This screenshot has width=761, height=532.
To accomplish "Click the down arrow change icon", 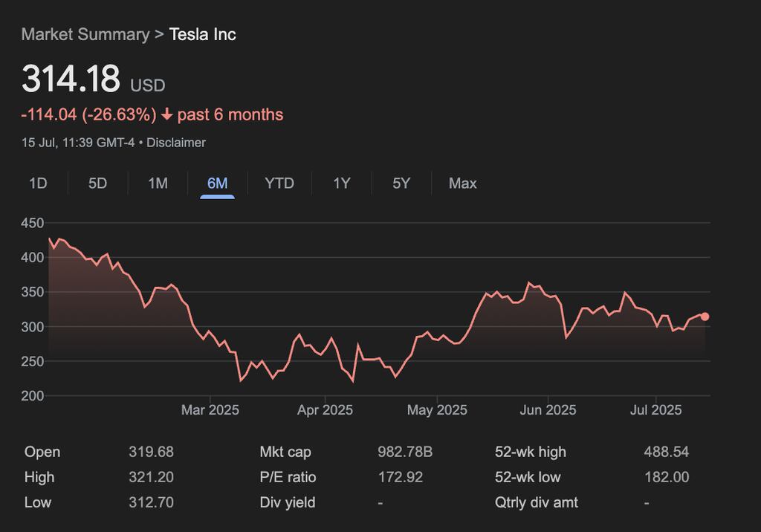I will click(167, 114).
